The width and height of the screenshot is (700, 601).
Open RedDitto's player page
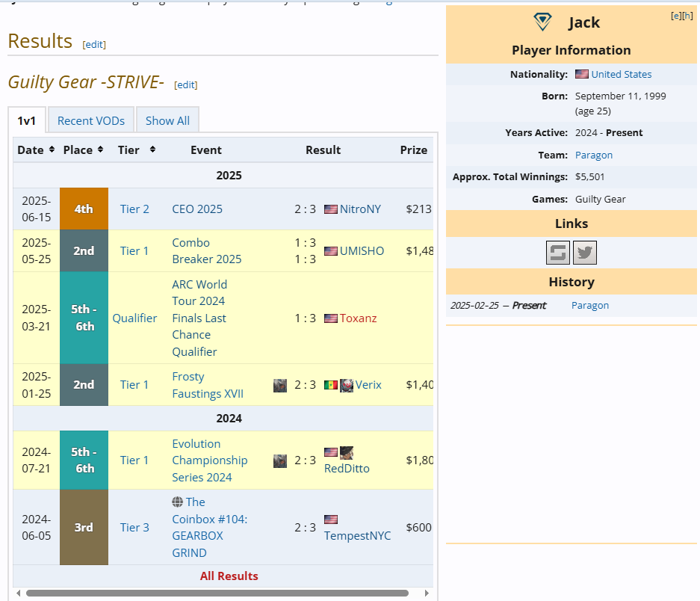347,468
